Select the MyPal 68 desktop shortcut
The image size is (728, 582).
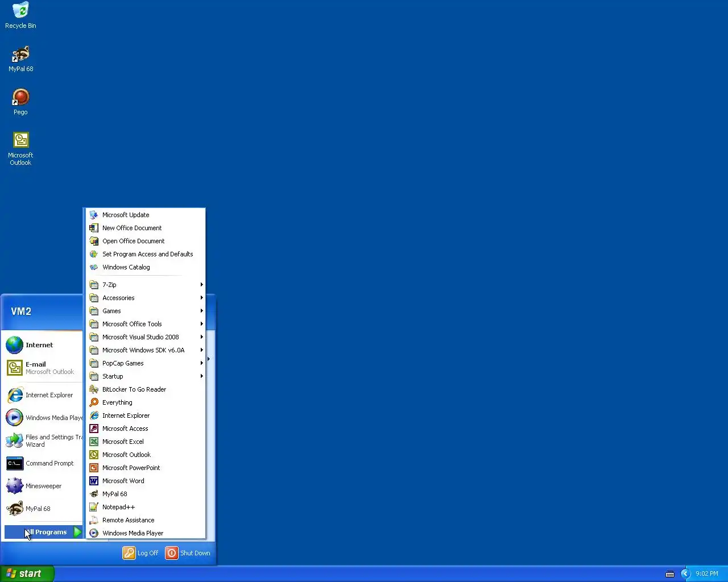(20, 59)
